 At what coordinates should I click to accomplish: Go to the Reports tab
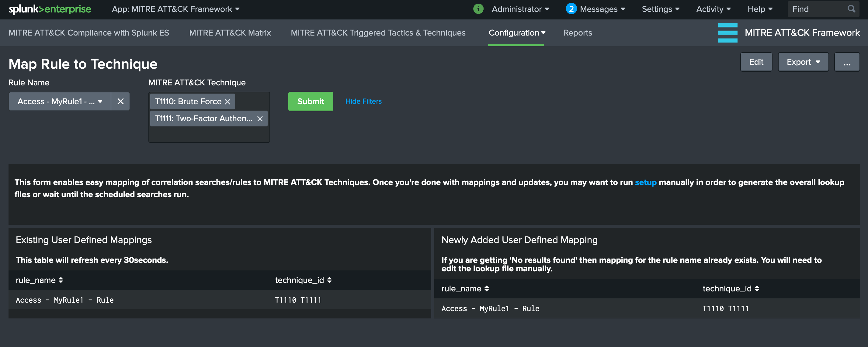pyautogui.click(x=578, y=33)
